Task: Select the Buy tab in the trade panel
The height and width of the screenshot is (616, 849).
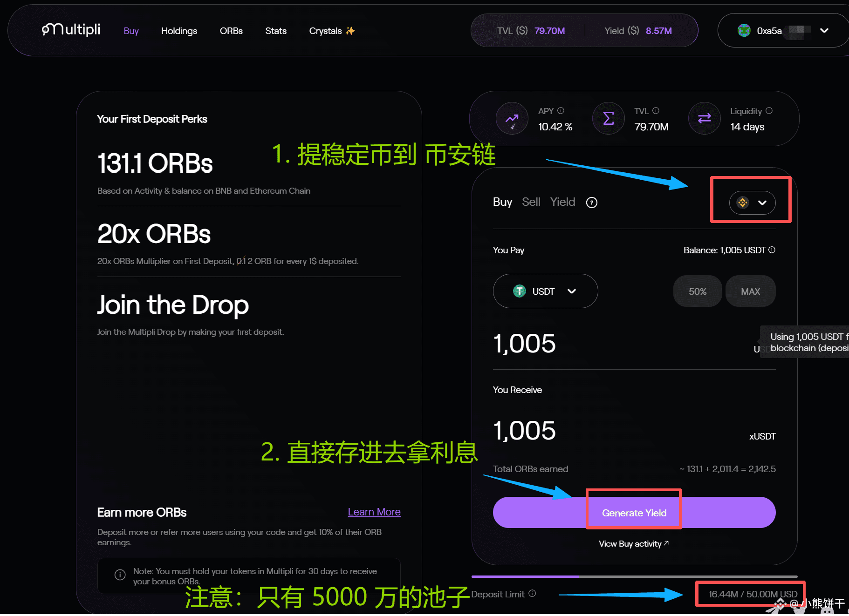Action: click(502, 202)
